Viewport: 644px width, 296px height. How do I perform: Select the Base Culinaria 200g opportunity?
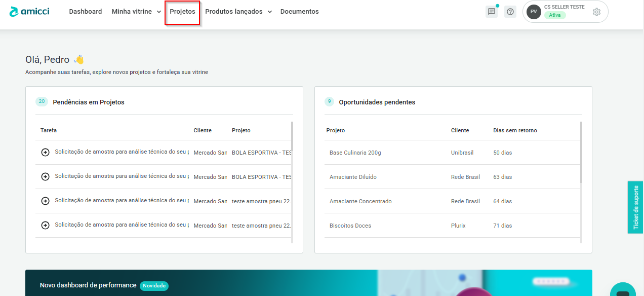click(355, 153)
